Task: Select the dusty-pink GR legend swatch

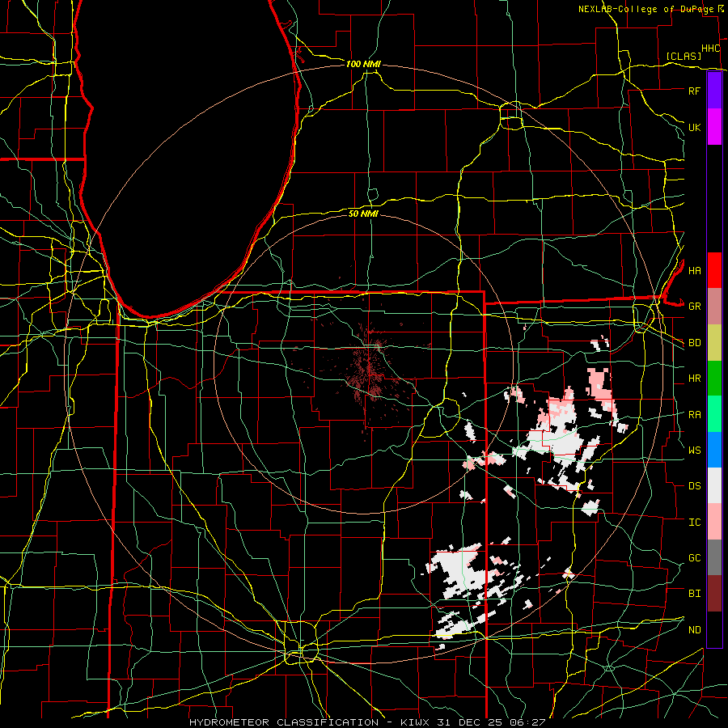Action: pos(714,307)
